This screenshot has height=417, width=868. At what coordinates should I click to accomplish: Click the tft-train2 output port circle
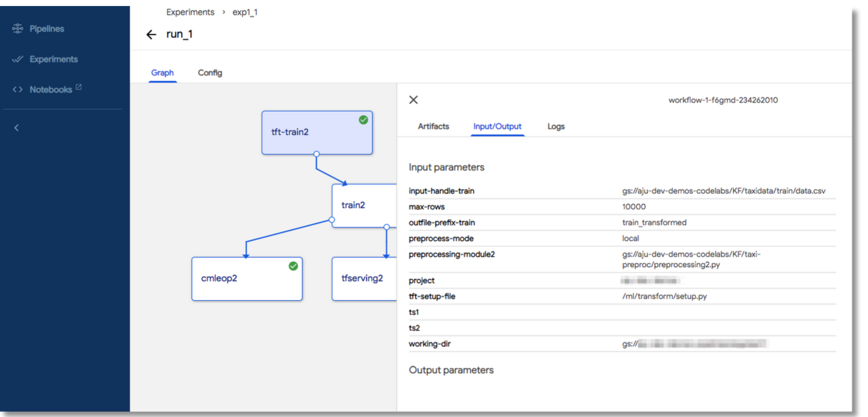coord(316,154)
